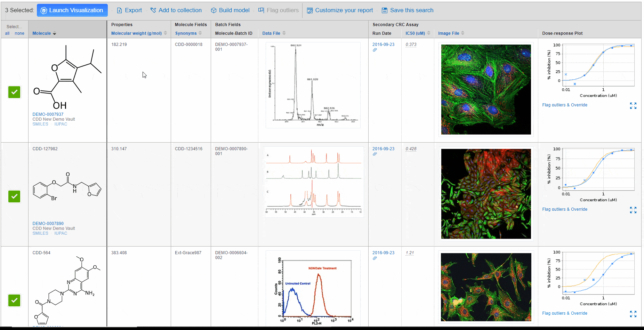Viewport: 644px width, 330px height.
Task: Open the SMILES link under DEMO-0007937
Action: tap(40, 124)
